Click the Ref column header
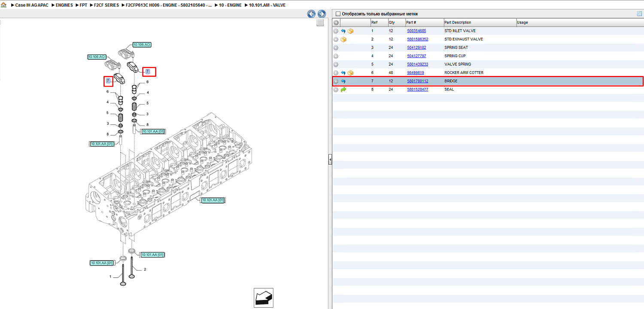644x309 pixels. click(379, 22)
